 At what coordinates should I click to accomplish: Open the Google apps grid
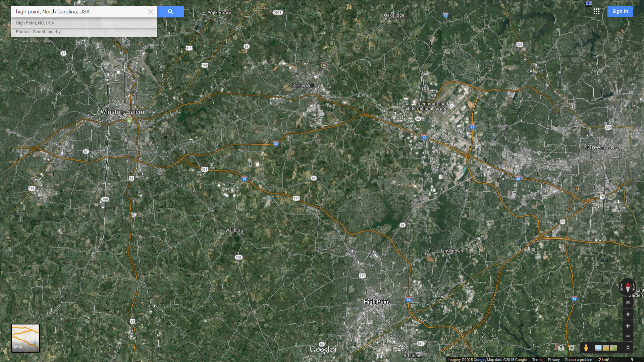point(596,12)
